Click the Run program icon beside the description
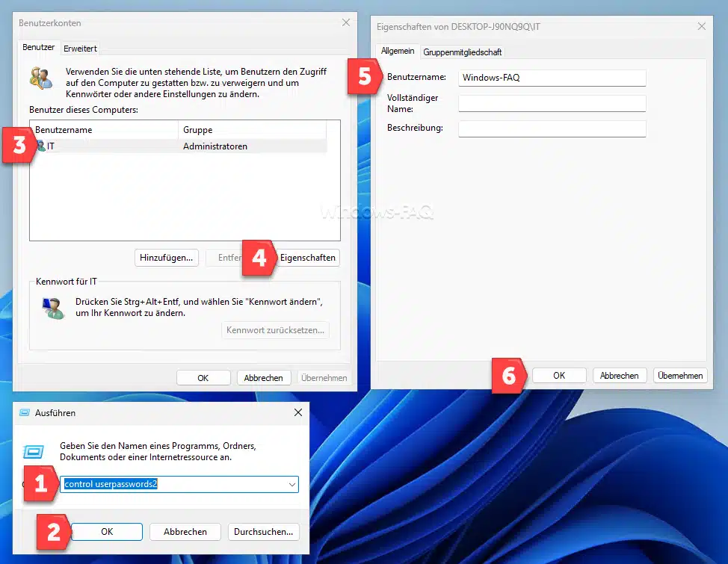Image resolution: width=728 pixels, height=564 pixels. (x=34, y=451)
